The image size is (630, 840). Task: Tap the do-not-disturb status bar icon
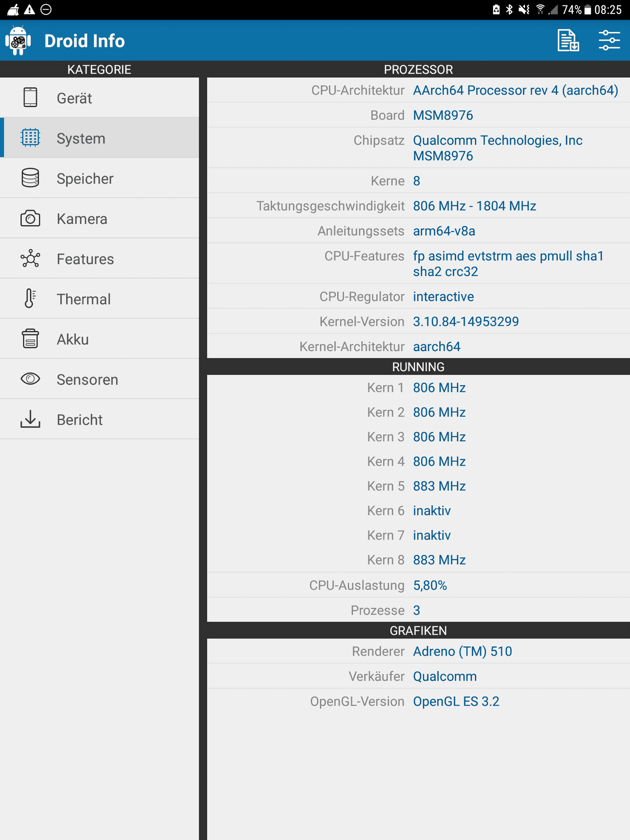point(46,9)
